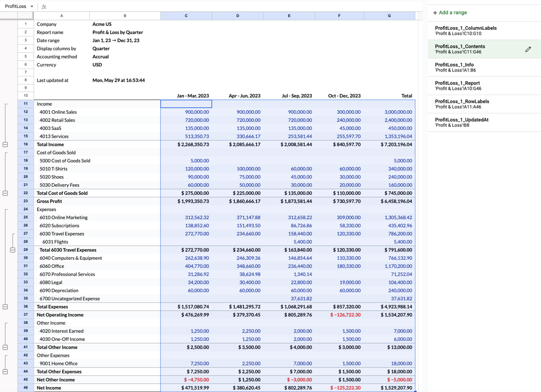Viewport: 541px width, 392px height.
Task: Click the Add a range link
Action: (453, 13)
